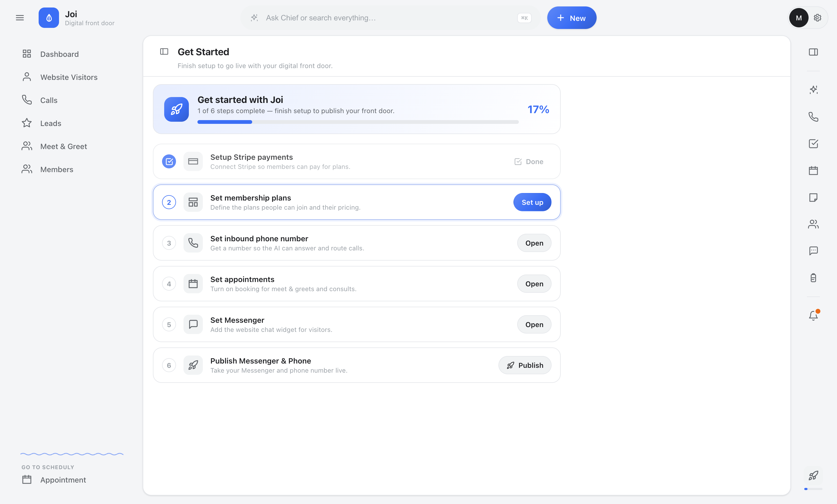Click Open for Set Messenger

coord(534,324)
